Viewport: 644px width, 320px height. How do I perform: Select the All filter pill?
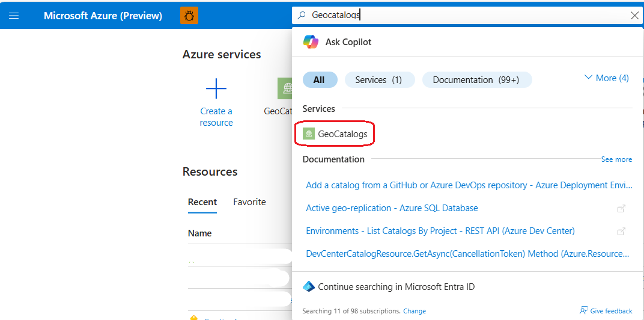pos(320,80)
